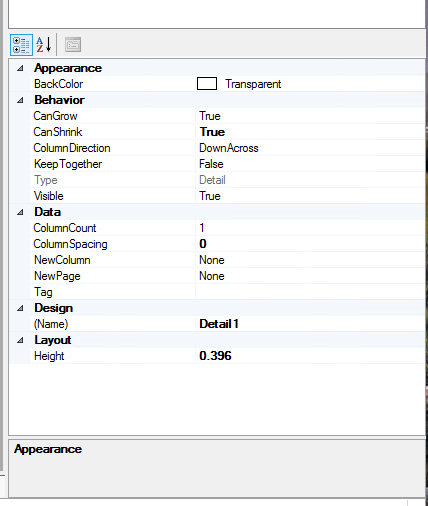This screenshot has width=428, height=506.
Task: Collapse the Layout category
Action: 20,340
